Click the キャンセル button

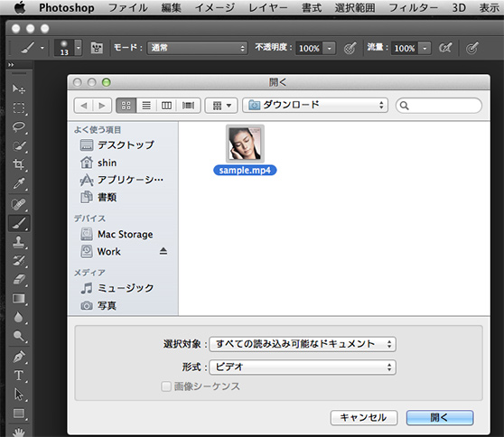point(364,418)
